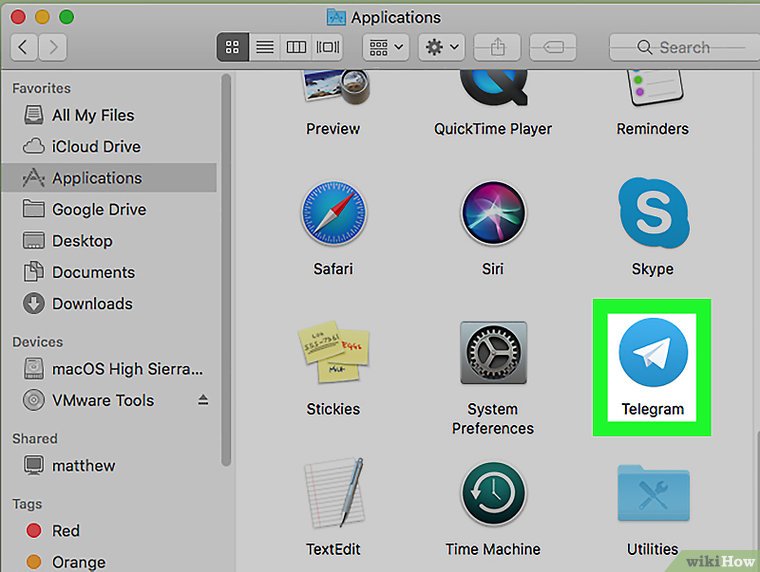
Task: Launch the Time Machine app
Action: pyautogui.click(x=493, y=497)
